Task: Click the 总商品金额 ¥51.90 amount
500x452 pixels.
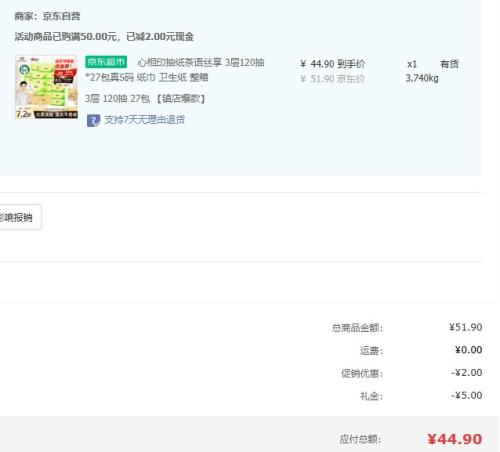Action: click(x=465, y=327)
